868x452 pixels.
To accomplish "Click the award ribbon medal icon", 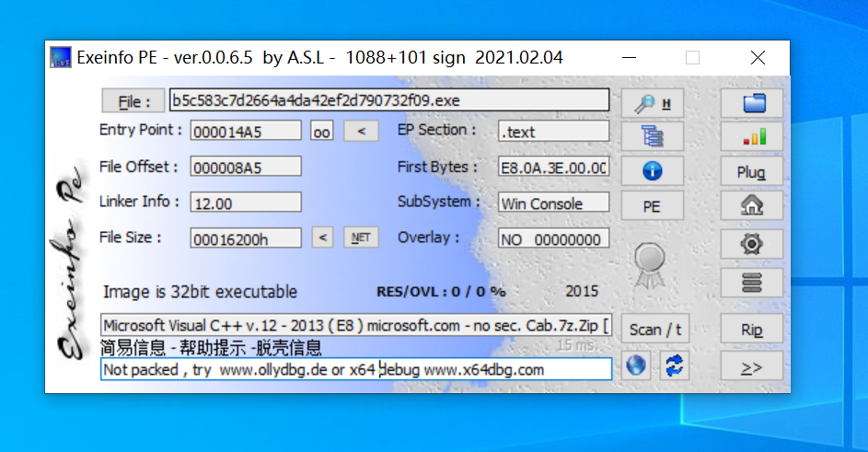I will pos(649,265).
